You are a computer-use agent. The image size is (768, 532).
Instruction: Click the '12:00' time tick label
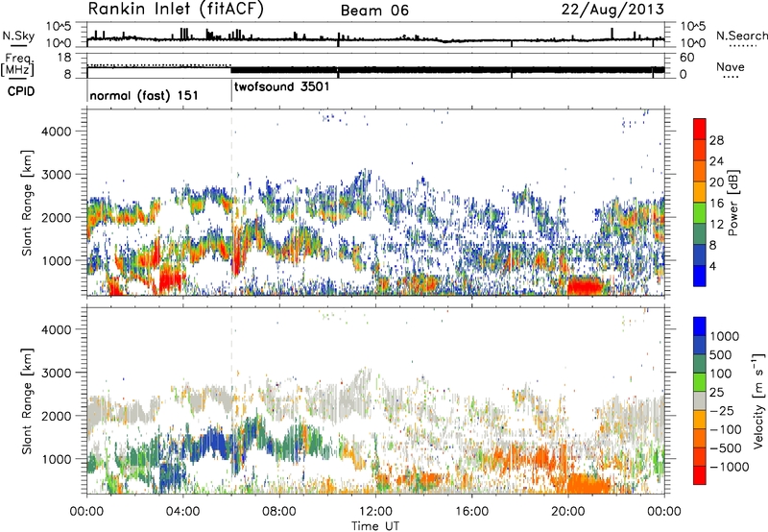(x=375, y=512)
